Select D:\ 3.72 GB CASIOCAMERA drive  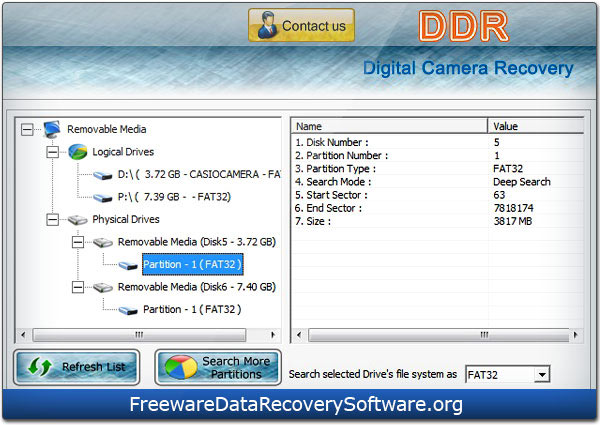click(x=199, y=174)
